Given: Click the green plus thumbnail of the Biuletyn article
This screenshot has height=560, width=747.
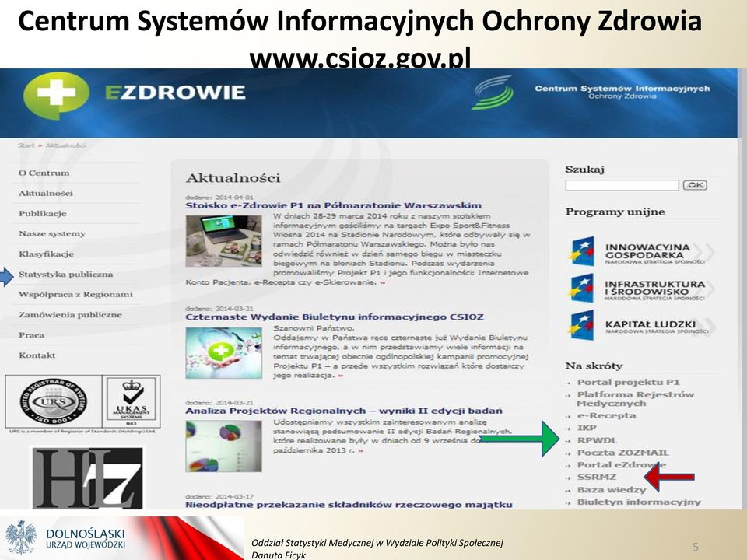Looking at the screenshot, I should [x=223, y=353].
